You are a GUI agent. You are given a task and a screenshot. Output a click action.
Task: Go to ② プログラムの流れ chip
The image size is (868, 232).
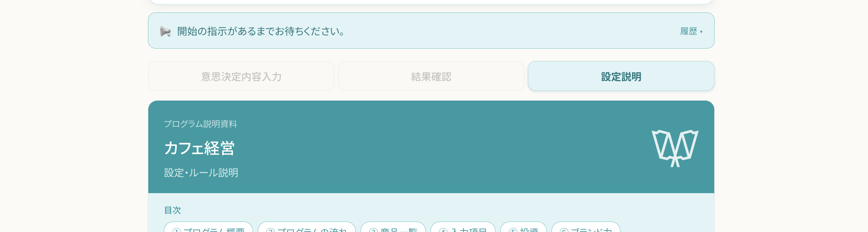tap(307, 227)
